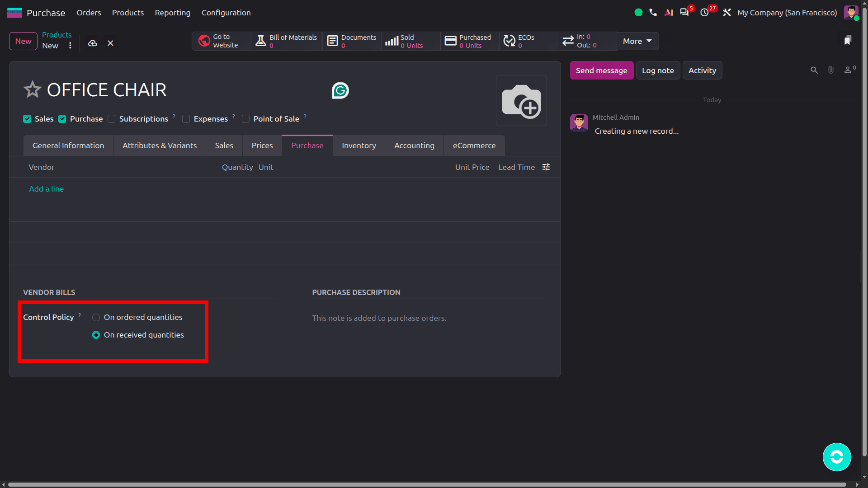Open the debug tools wrench icon

pyautogui.click(x=726, y=13)
